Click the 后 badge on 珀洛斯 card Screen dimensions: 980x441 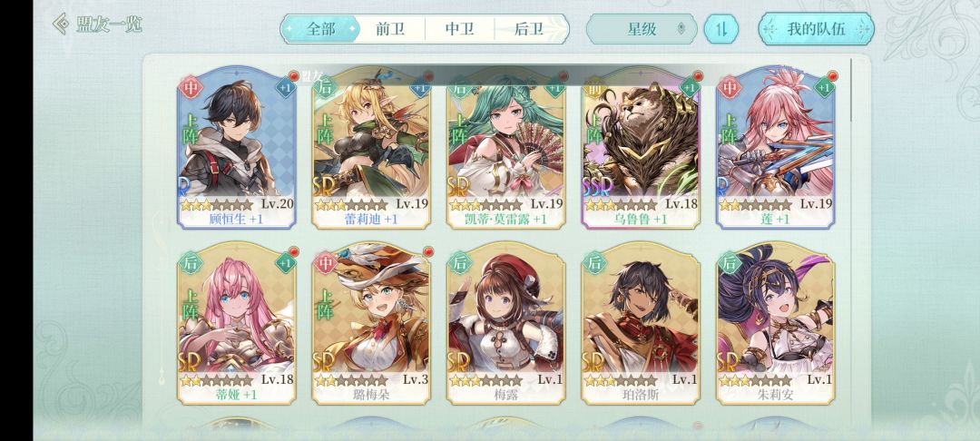click(x=594, y=263)
